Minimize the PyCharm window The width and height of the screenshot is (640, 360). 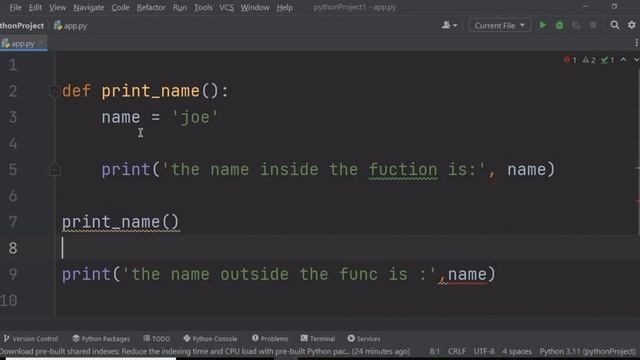pyautogui.click(x=585, y=7)
